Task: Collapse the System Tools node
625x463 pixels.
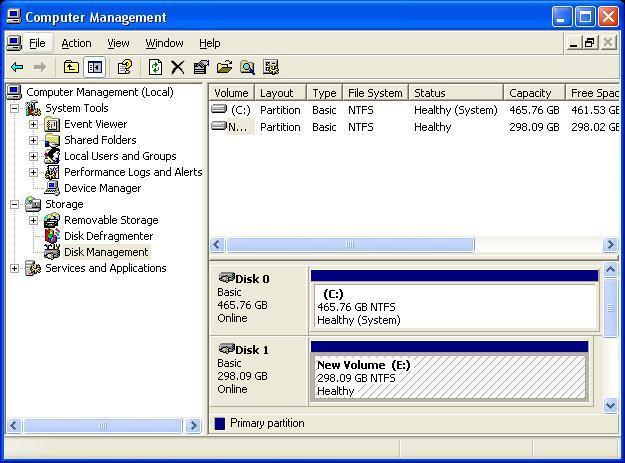Action: pyautogui.click(x=14, y=108)
